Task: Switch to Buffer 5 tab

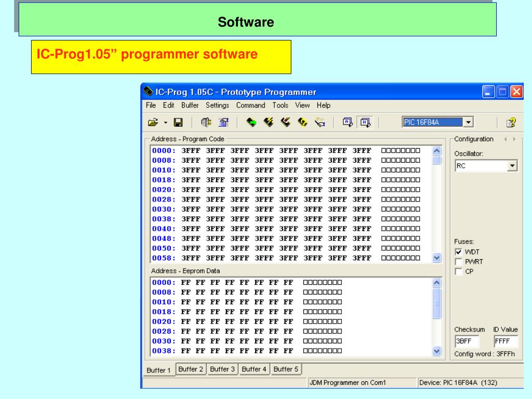Action: pyautogui.click(x=286, y=369)
